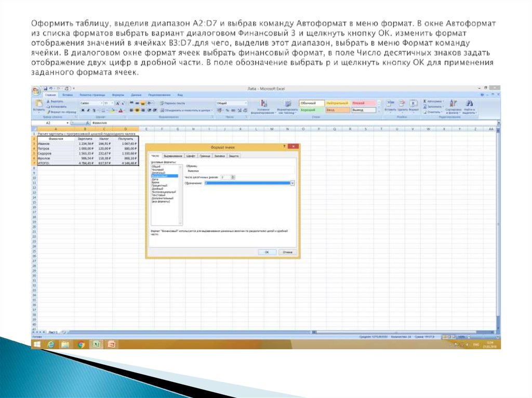Open the Граница tab in dialog
This screenshot has width=532, height=398.
pyautogui.click(x=205, y=156)
